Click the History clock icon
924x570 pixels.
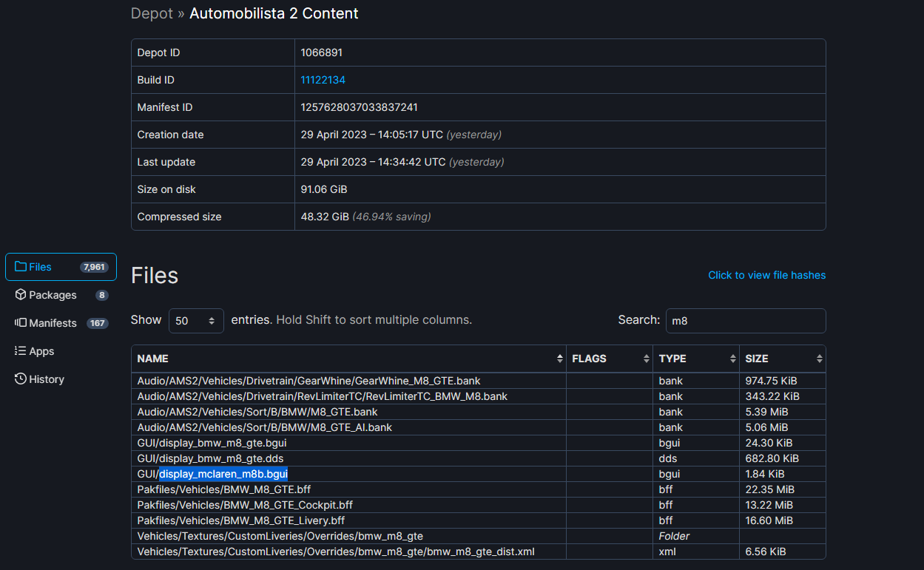coord(21,379)
